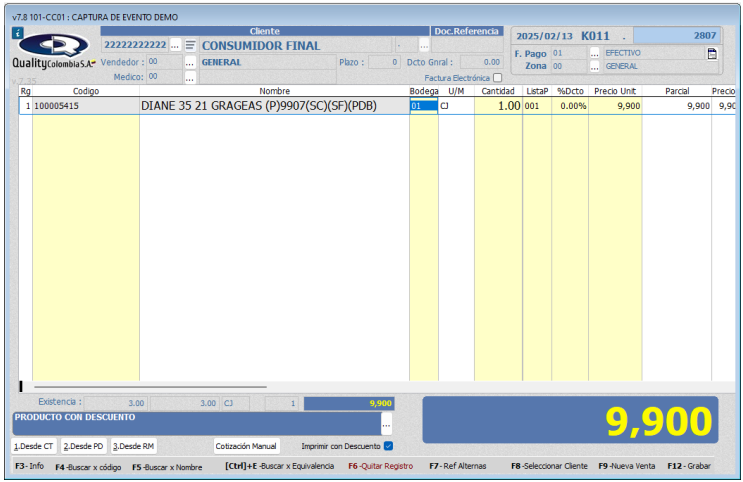Click the 1.Desde CT button
Screen dimensions: 743x482
(x=34, y=446)
